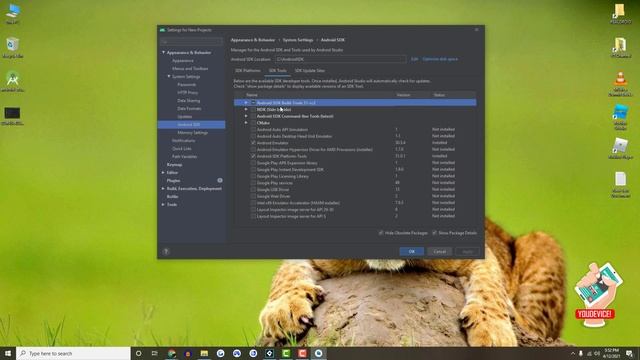Select the Google Play Licensing Library row
Image resolution: width=640 pixels, height=360 pixels.
[x=355, y=176]
